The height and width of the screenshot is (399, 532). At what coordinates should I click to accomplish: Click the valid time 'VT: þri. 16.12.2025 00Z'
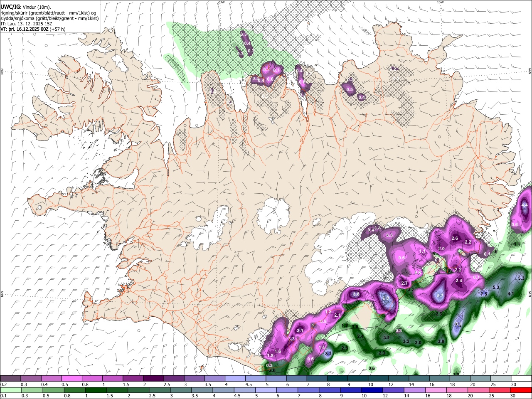click(x=25, y=29)
